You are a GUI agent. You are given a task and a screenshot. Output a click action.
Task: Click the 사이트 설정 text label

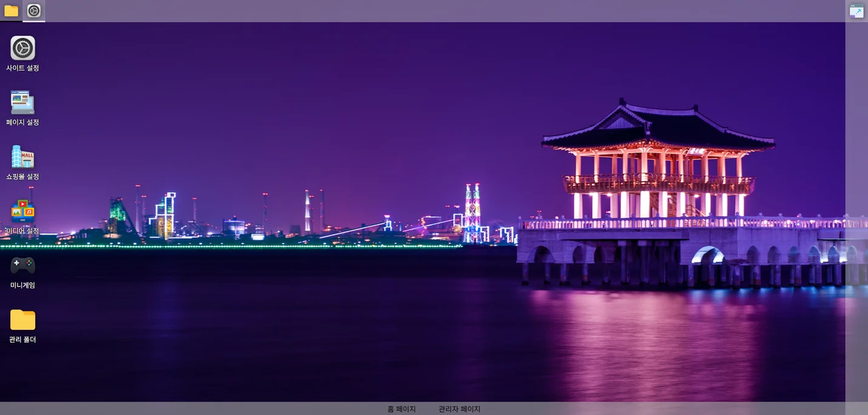22,68
